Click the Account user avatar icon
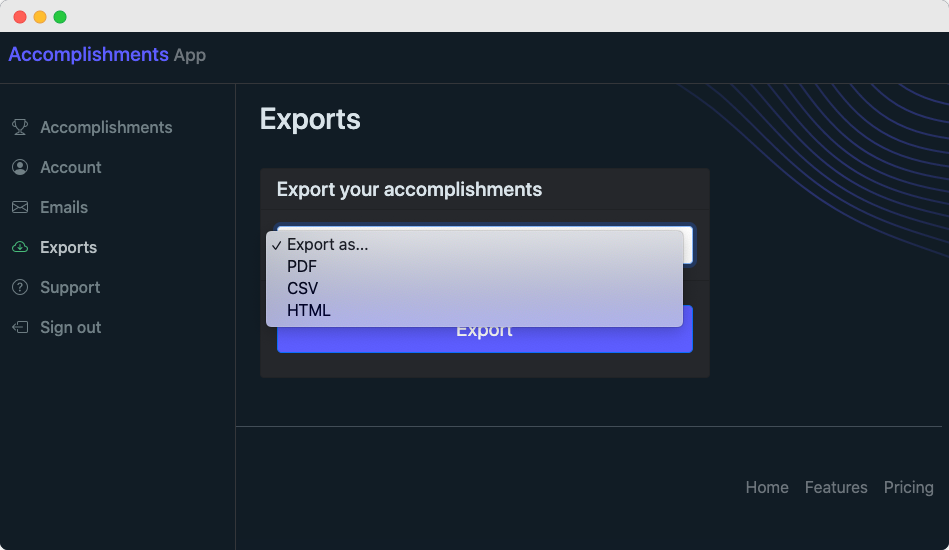The width and height of the screenshot is (949, 550). coord(20,167)
